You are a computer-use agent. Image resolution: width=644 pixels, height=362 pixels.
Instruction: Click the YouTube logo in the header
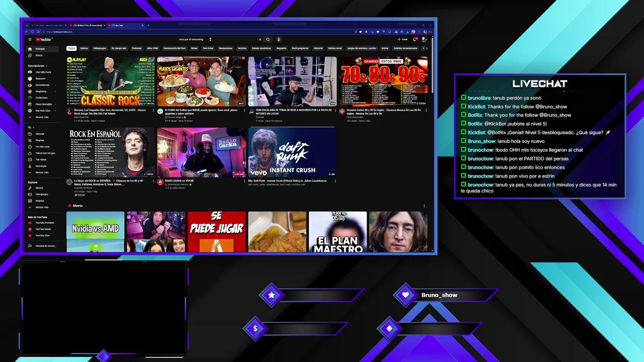pos(43,39)
